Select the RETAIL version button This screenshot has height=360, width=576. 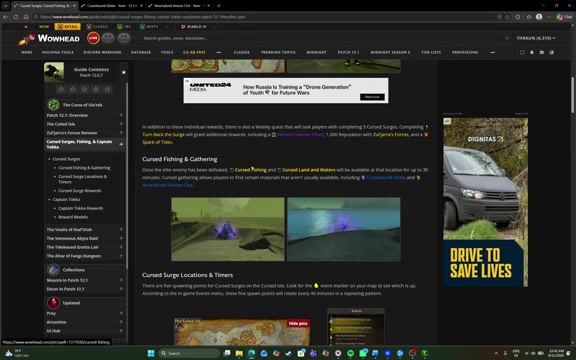68,26
